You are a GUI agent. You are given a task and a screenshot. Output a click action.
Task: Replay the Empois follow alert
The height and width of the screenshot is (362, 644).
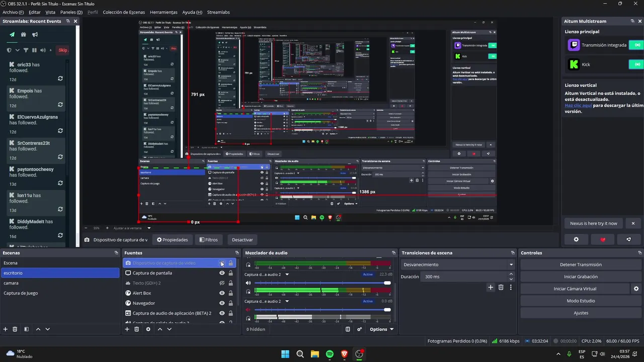(x=60, y=105)
